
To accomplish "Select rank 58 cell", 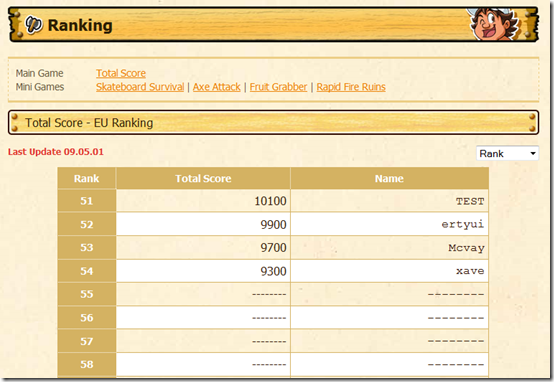I will tap(87, 364).
